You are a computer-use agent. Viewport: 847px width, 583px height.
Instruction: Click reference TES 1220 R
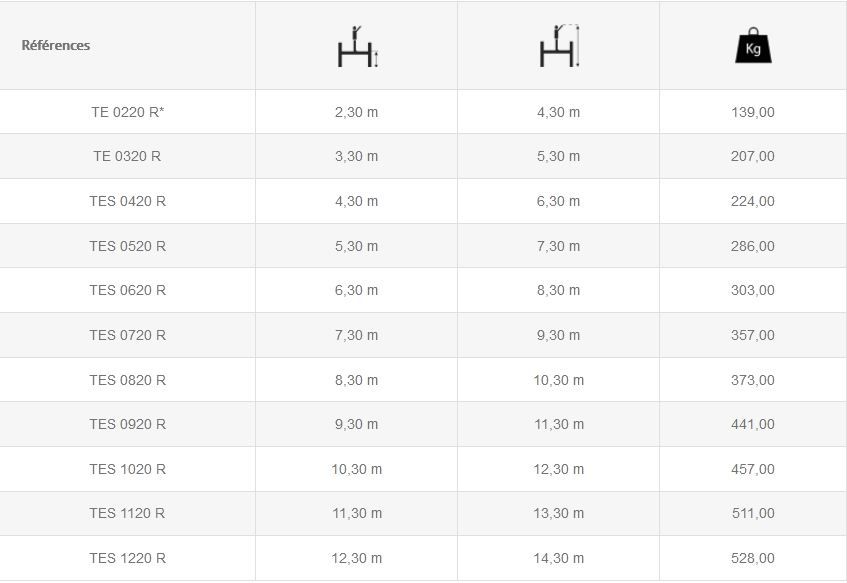click(127, 558)
